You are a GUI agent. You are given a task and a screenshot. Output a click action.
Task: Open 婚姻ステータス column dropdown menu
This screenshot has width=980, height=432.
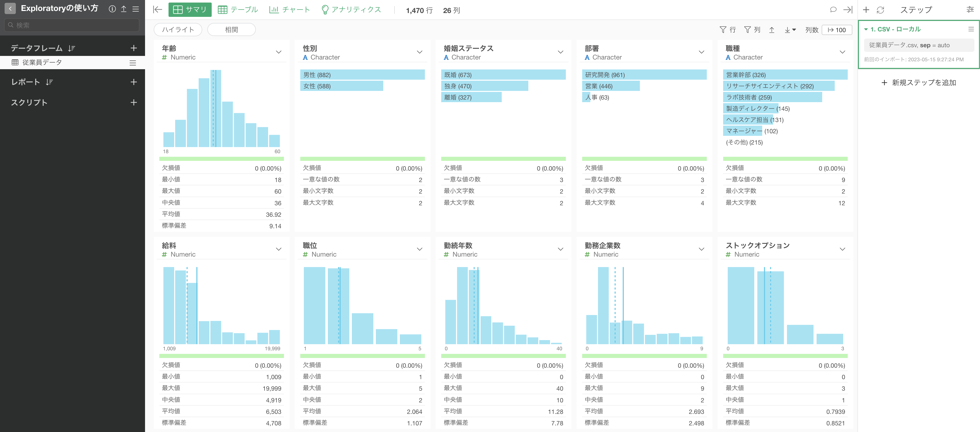point(560,53)
